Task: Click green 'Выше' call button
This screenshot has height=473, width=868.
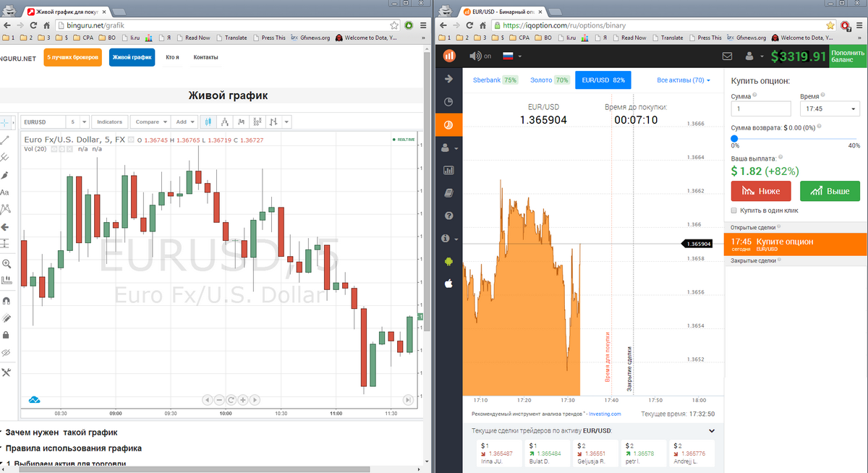Action: (x=830, y=191)
